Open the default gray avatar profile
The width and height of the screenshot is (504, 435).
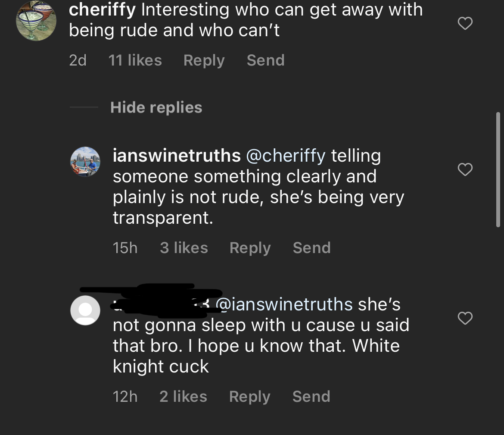coord(85,310)
